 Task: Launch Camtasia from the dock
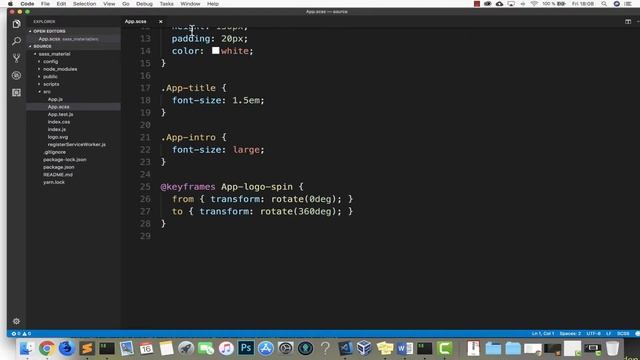click(x=444, y=348)
